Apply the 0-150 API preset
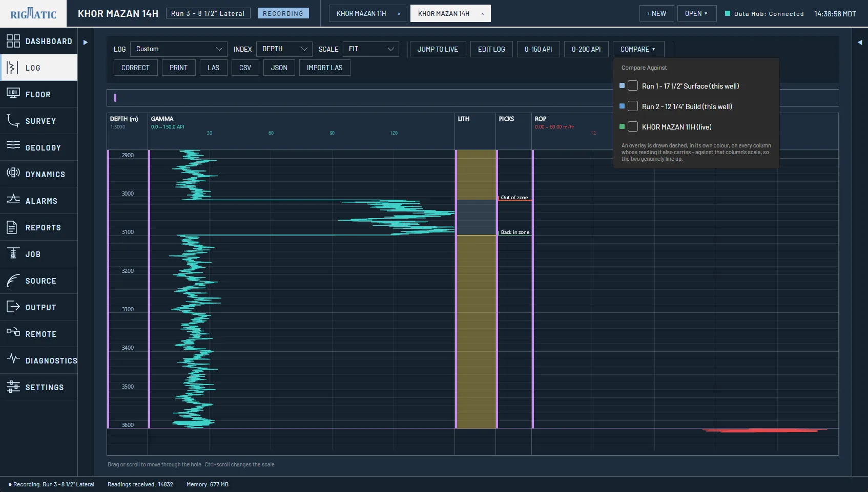The width and height of the screenshot is (868, 492). point(539,49)
